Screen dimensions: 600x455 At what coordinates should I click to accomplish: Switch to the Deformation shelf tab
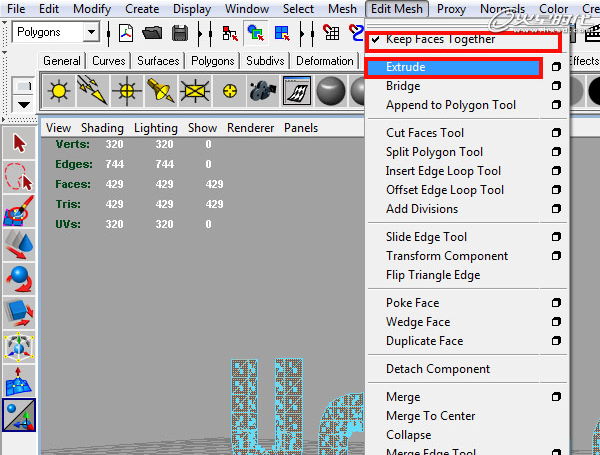pos(324,61)
